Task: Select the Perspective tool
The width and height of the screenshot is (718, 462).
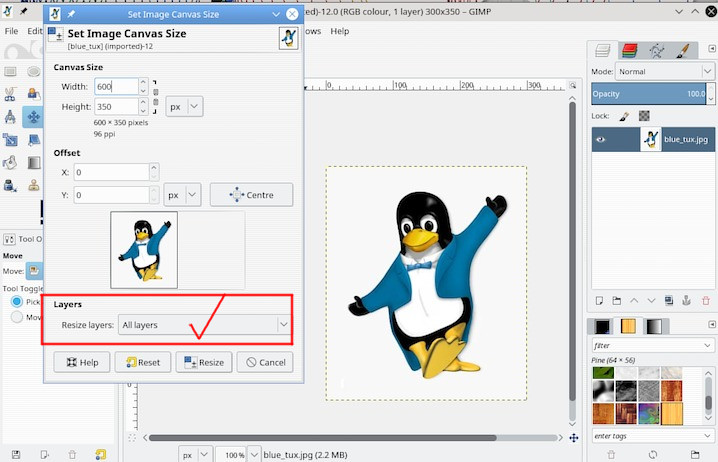Action: click(x=33, y=140)
